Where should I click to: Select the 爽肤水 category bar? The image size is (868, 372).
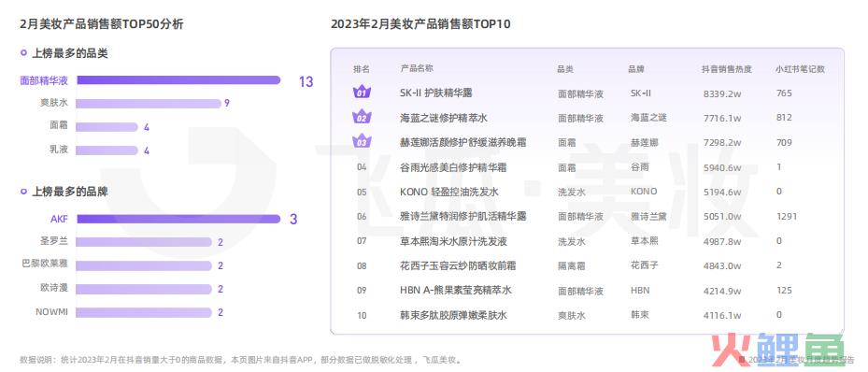149,104
